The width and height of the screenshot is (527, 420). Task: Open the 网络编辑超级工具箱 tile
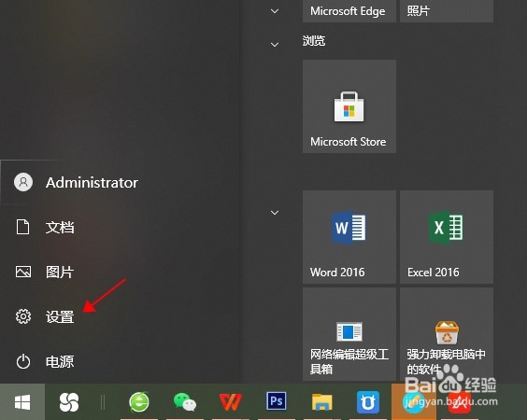[349, 334]
